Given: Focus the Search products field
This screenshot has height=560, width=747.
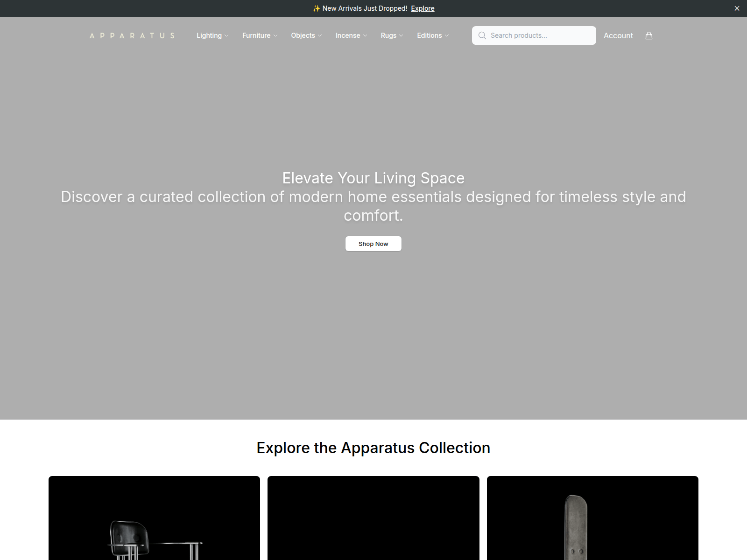Looking at the screenshot, I should pos(534,35).
